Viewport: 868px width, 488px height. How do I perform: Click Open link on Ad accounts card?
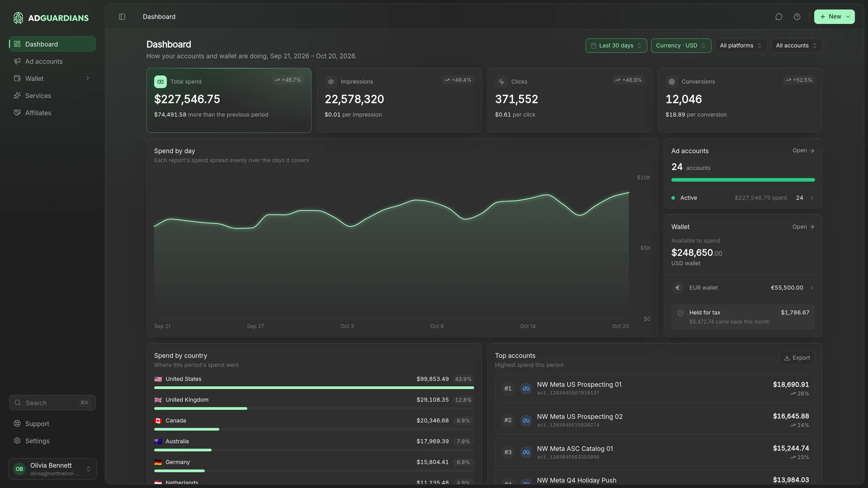point(803,151)
